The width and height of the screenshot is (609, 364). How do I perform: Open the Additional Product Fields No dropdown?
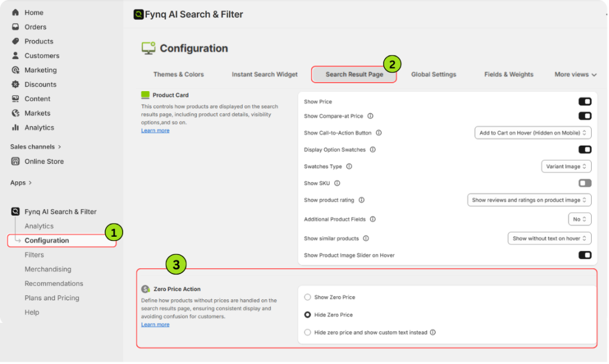click(579, 219)
